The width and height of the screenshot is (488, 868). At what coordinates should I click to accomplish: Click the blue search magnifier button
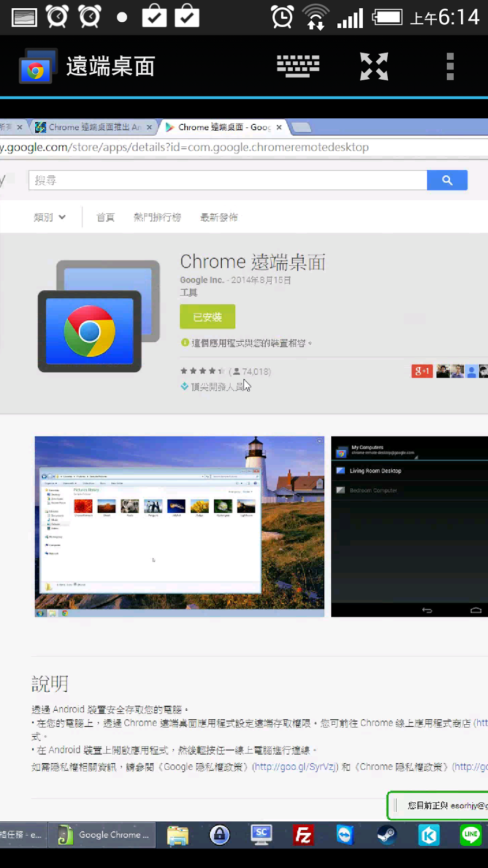(x=447, y=180)
